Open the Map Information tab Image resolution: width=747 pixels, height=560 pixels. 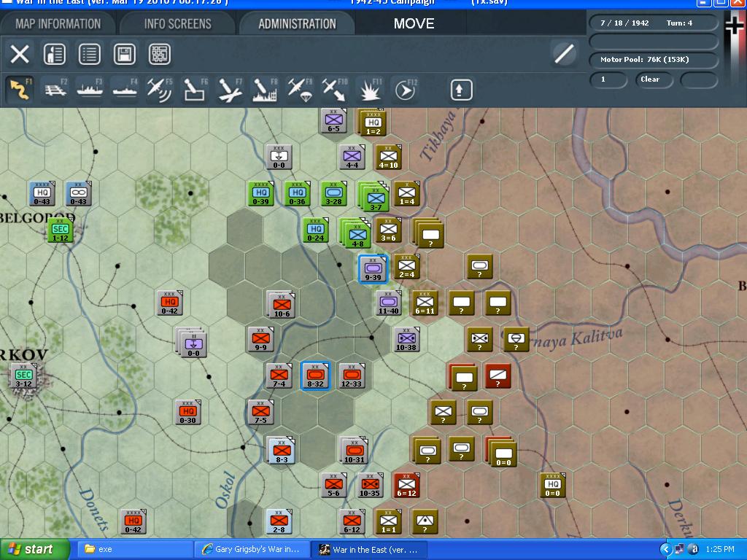pos(58,24)
